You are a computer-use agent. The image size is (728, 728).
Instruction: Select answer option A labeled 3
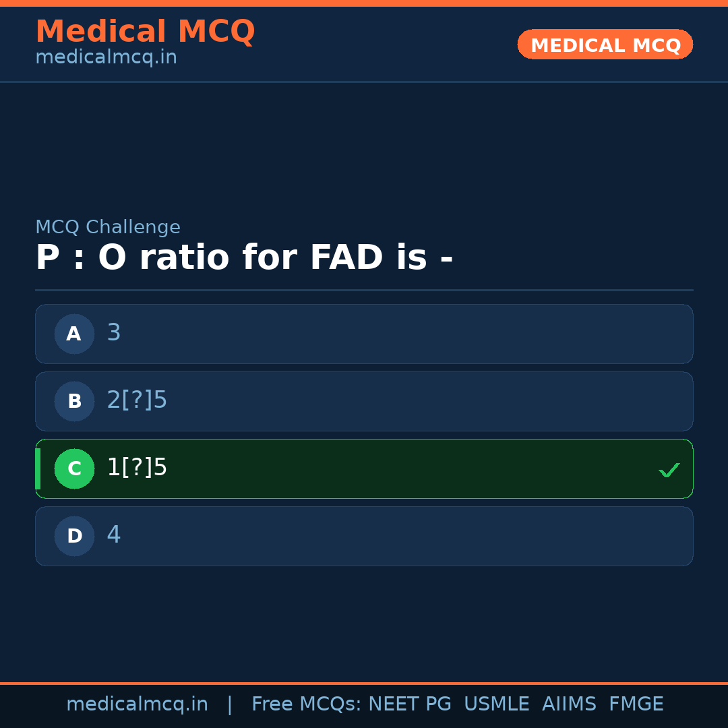pyautogui.click(x=364, y=334)
